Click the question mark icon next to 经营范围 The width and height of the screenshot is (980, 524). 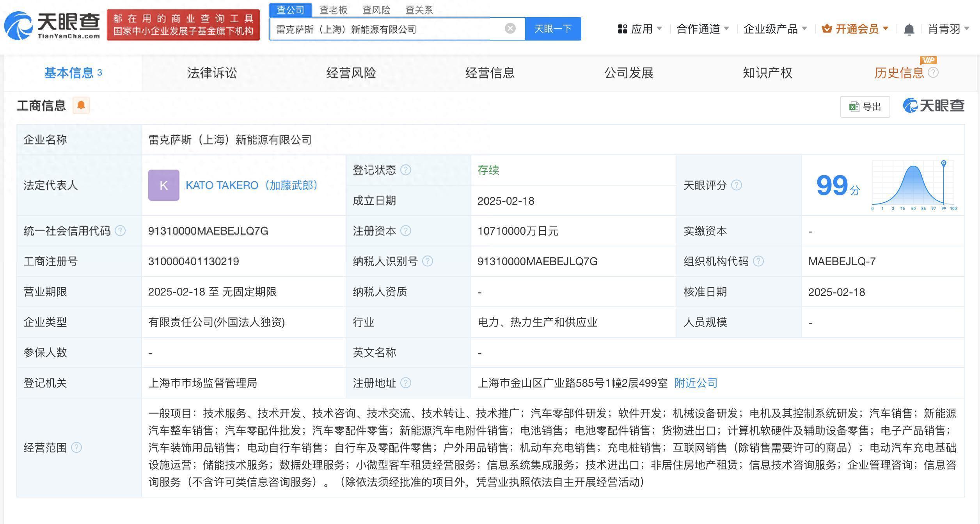[76, 448]
